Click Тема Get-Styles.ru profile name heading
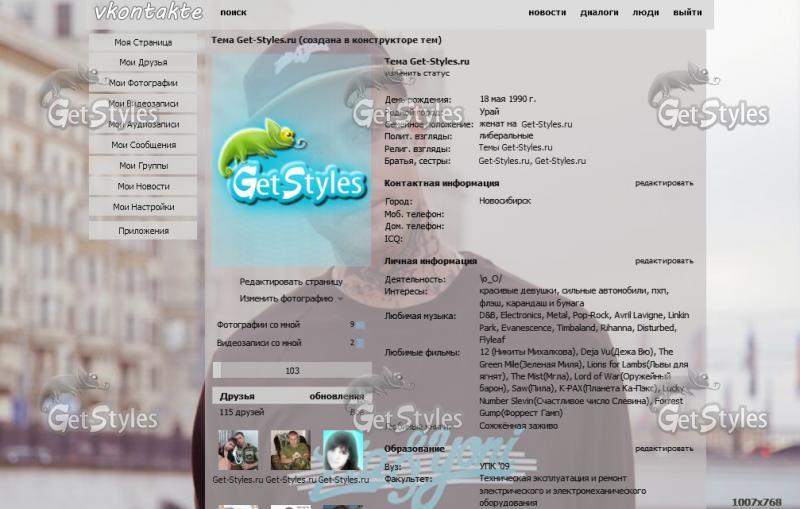Screen dimensions: 800x509 427,62
